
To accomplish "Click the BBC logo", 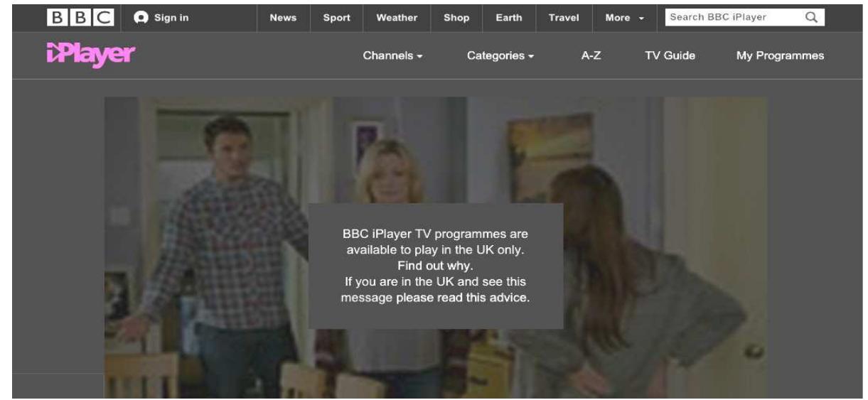I will 79,17.
